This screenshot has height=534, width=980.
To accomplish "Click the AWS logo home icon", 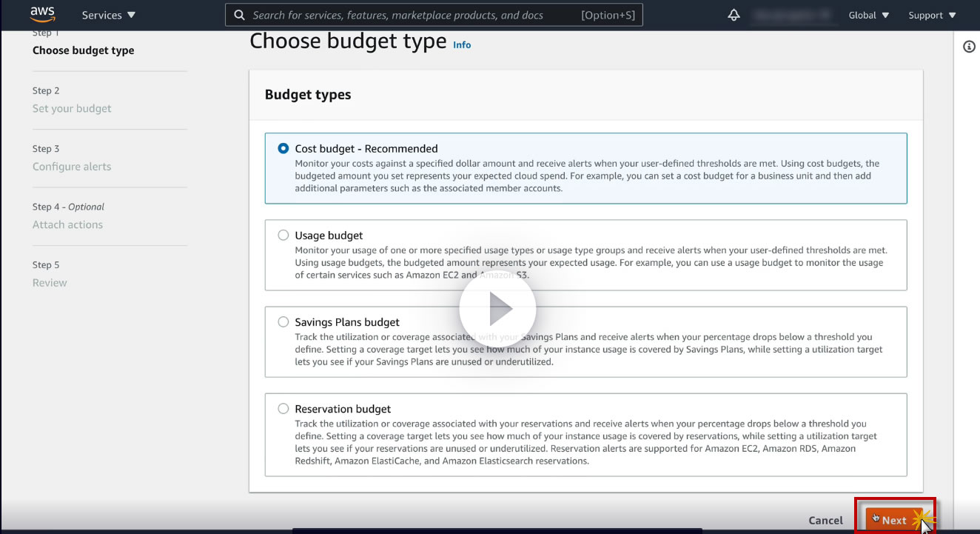I will pyautogui.click(x=43, y=15).
